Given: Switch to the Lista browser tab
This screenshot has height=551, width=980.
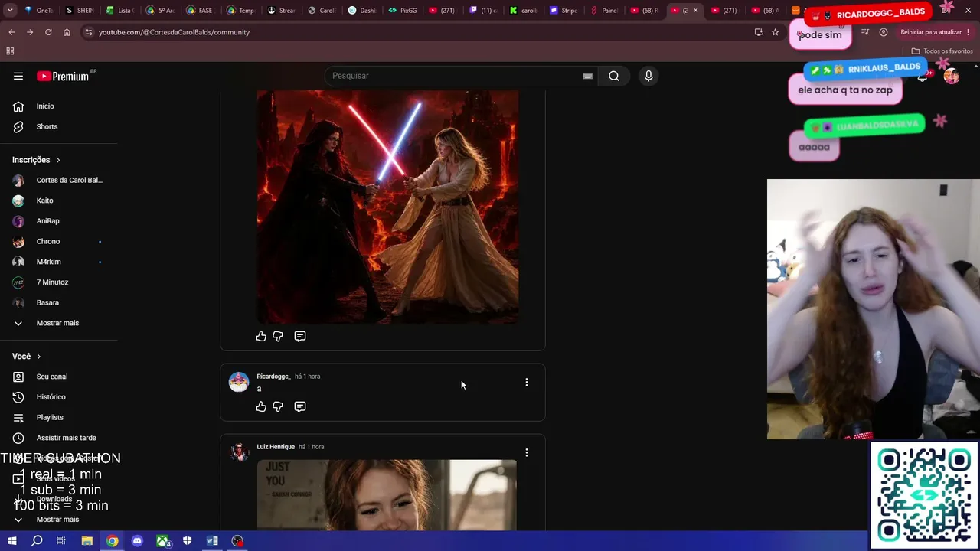Looking at the screenshot, I should click(x=120, y=11).
